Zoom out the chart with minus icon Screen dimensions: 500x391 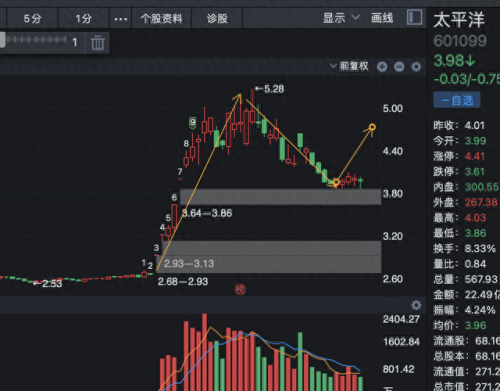(399, 67)
